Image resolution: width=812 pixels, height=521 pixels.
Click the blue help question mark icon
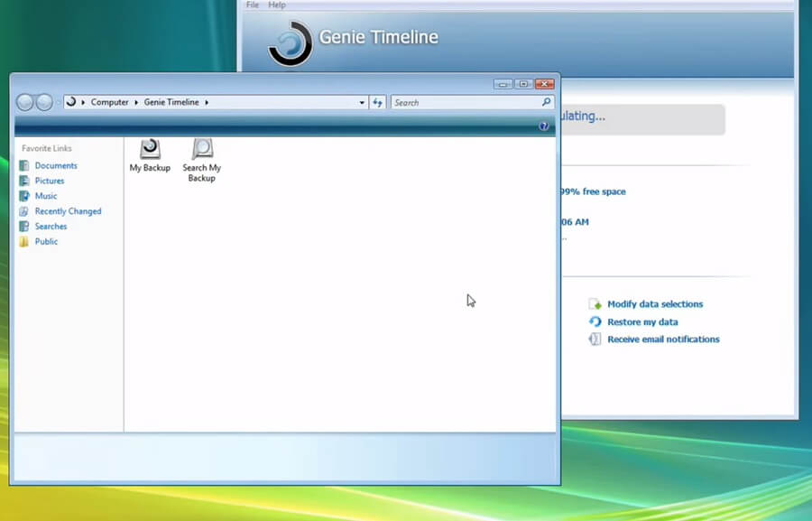(x=543, y=126)
